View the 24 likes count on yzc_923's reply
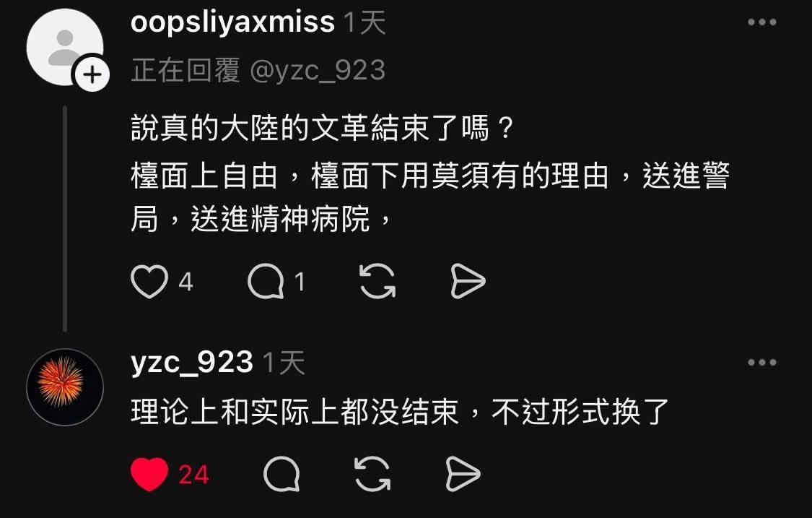 point(193,475)
